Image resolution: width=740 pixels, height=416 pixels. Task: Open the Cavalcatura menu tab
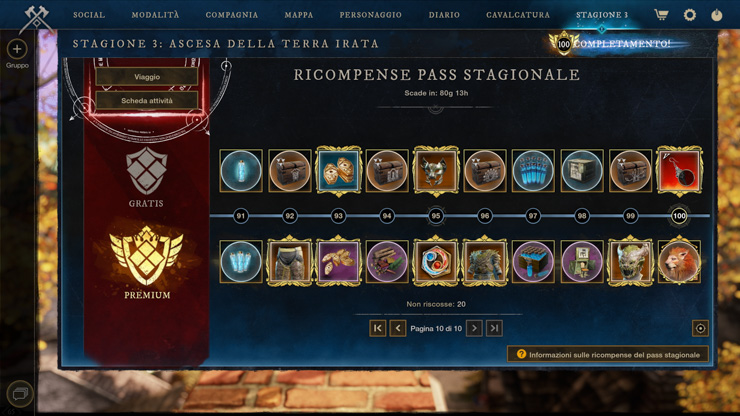(518, 15)
